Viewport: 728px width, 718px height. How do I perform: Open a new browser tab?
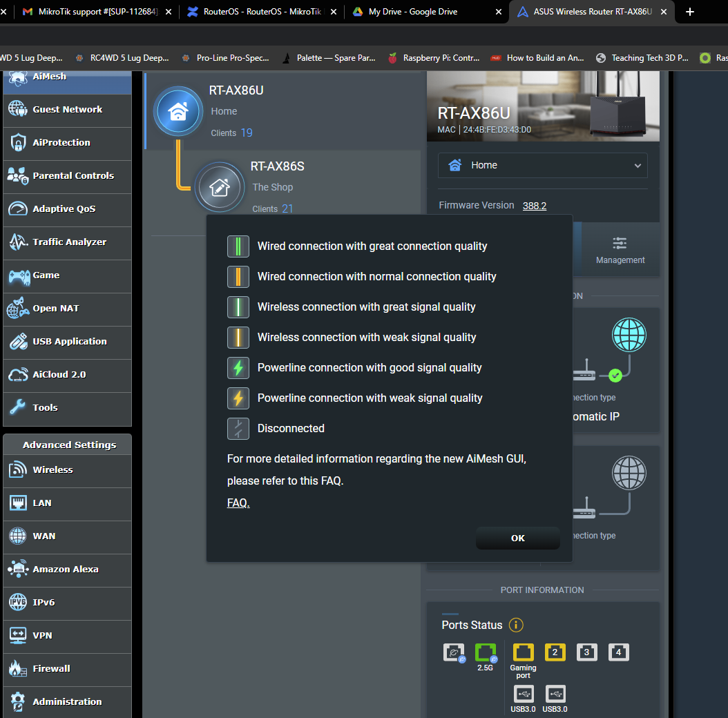tap(690, 12)
